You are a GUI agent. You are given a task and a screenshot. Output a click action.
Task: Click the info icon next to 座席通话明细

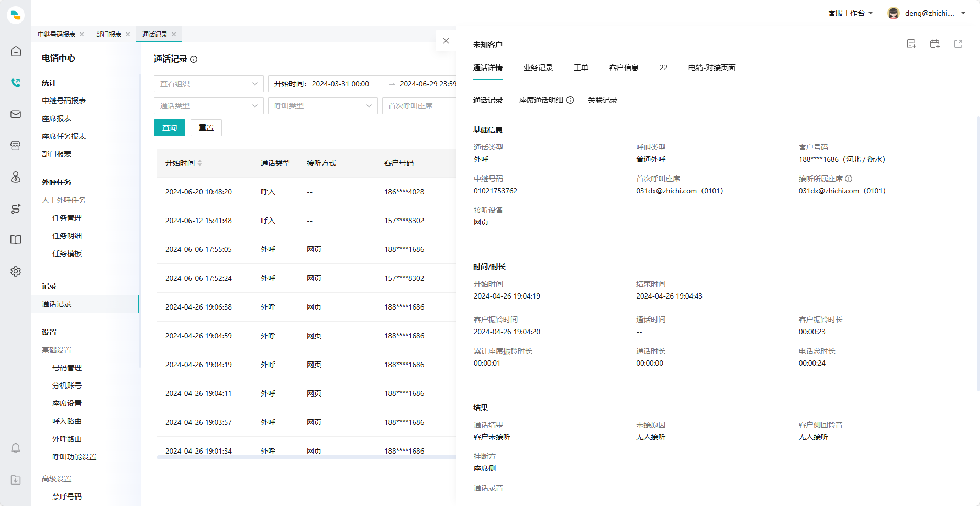(x=570, y=100)
